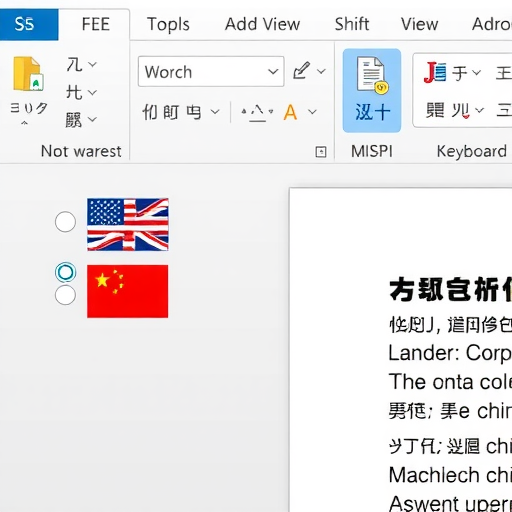This screenshot has width=512, height=512.
Task: Select the Shift tab
Action: click(352, 24)
